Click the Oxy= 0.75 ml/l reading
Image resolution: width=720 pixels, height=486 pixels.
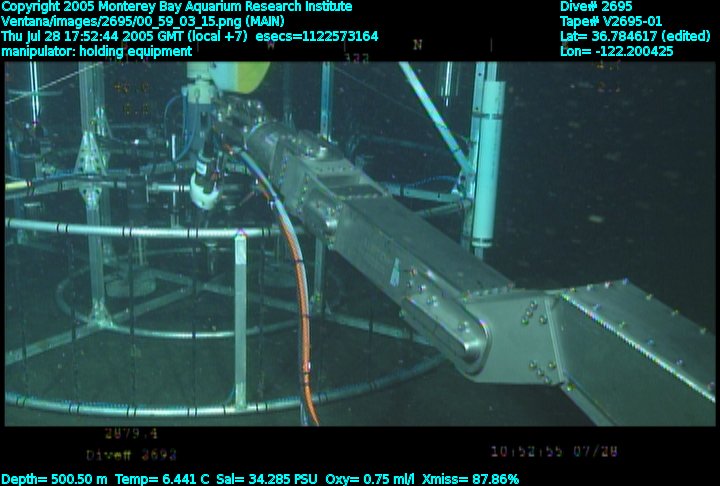[x=370, y=479]
